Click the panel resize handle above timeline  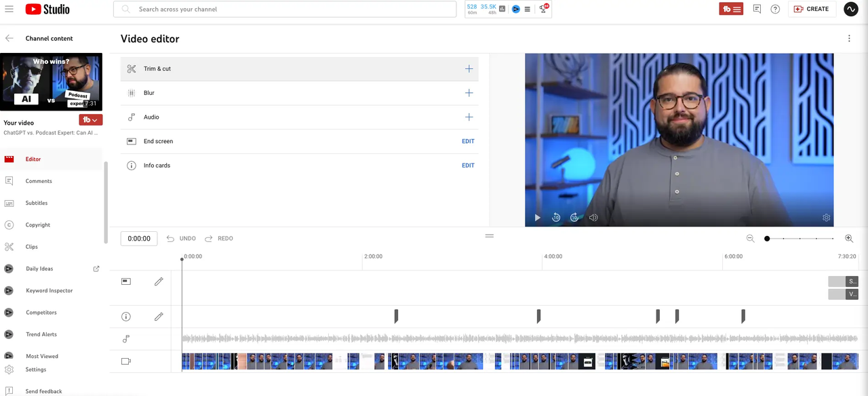[489, 236]
